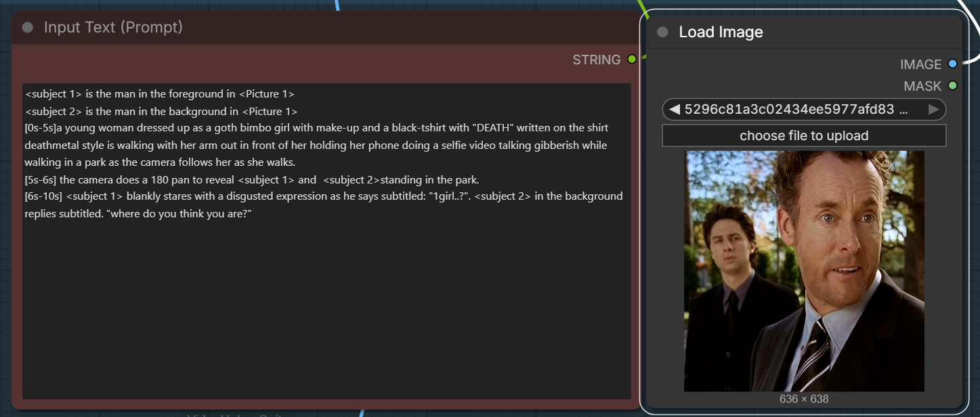Open the image filename selector 5296c81a3c02434ee5977afd83
980x417 pixels.
(x=804, y=109)
